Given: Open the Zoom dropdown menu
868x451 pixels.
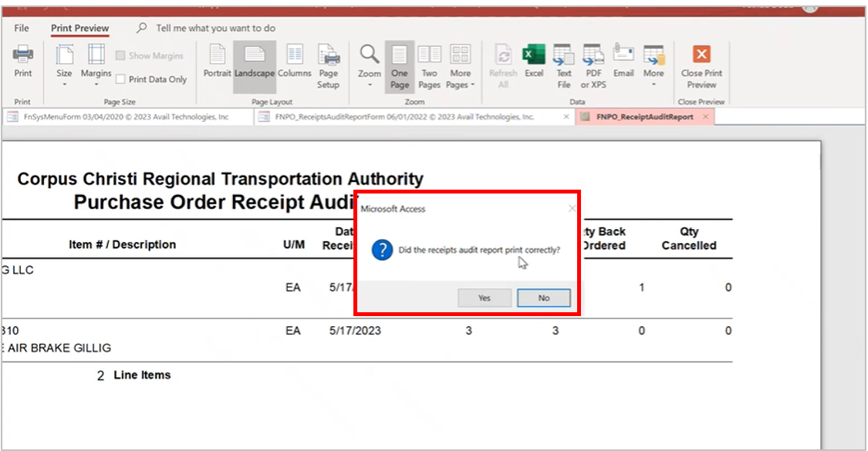Looking at the screenshot, I should coord(370,66).
